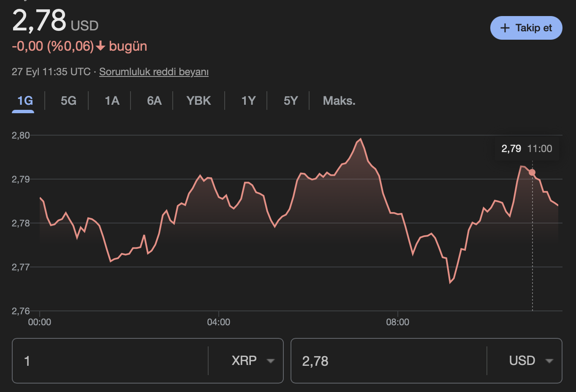Image resolution: width=576 pixels, height=392 pixels.
Task: Click the 2,76 y-axis label
Action: [21, 311]
